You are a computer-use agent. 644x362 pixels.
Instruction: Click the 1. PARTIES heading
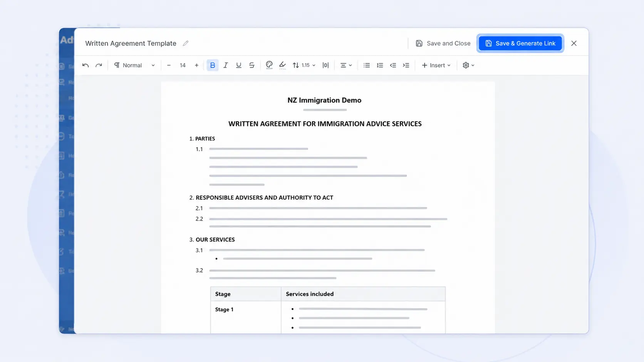[202, 138]
